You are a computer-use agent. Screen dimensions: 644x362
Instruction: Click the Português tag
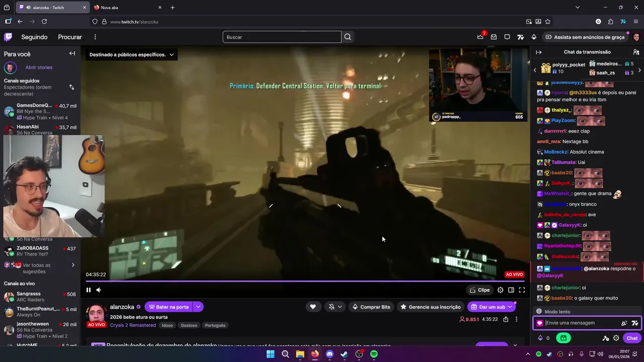[x=215, y=325]
